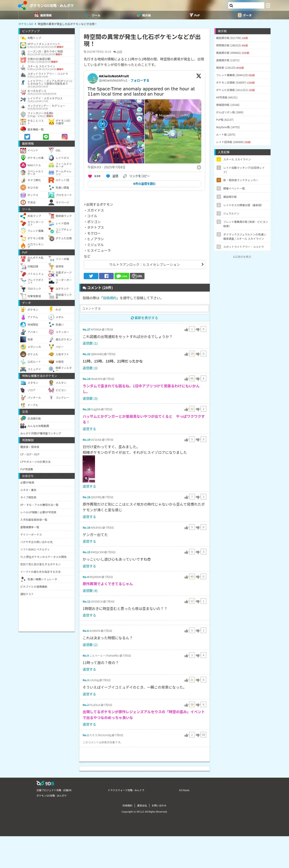289x868 pixels.
Task: Thumbs down comment No.1
Action: tap(198, 735)
